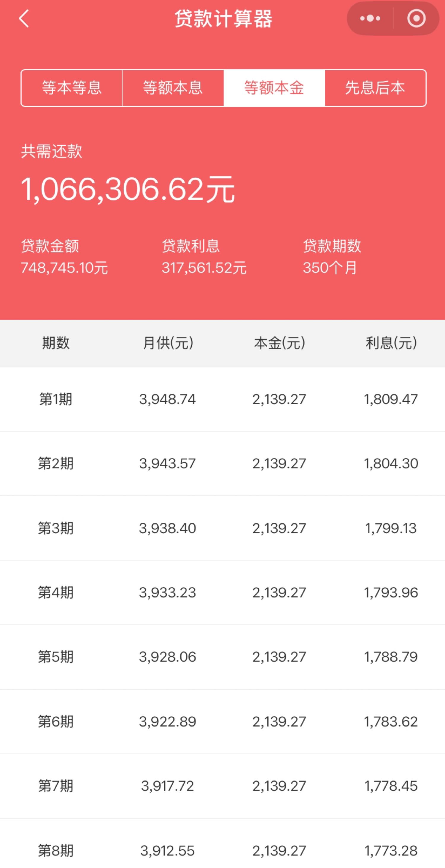The width and height of the screenshot is (445, 868).
Task: Click the 期数 column header
Action: click(56, 343)
